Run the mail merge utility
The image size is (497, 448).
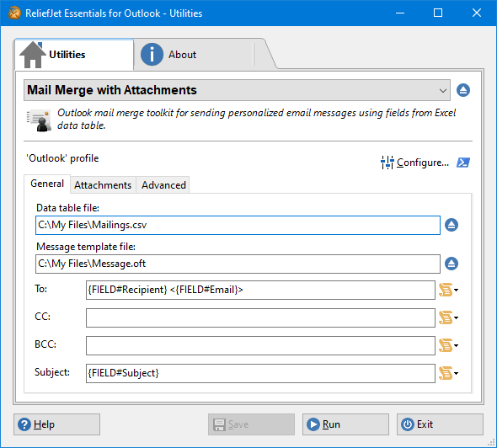click(x=345, y=424)
